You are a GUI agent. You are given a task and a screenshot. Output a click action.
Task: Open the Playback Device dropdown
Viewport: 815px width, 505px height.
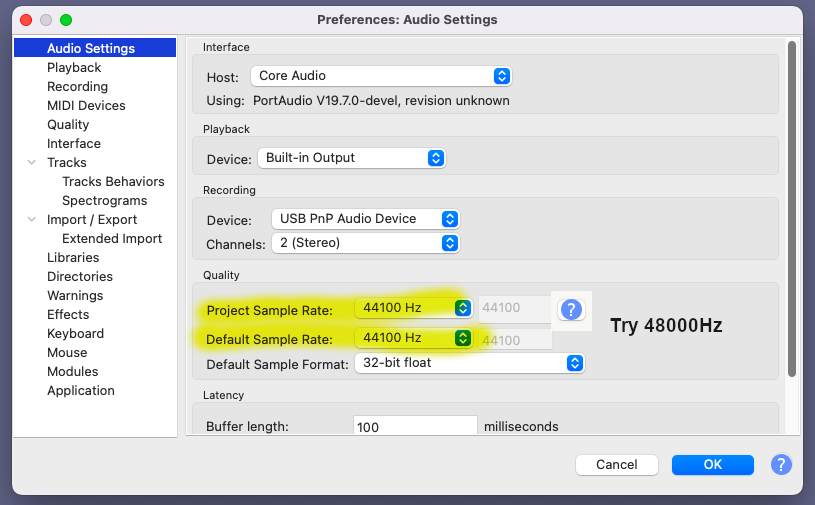coord(351,158)
